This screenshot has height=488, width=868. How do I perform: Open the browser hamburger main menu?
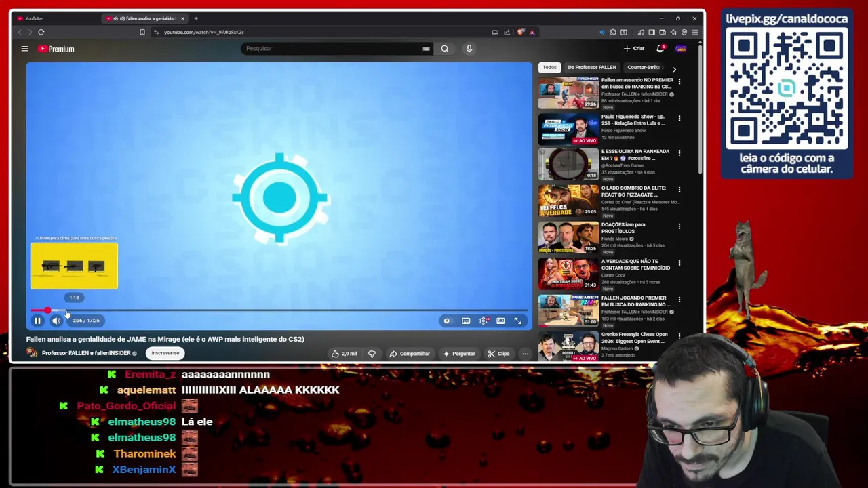click(x=695, y=32)
